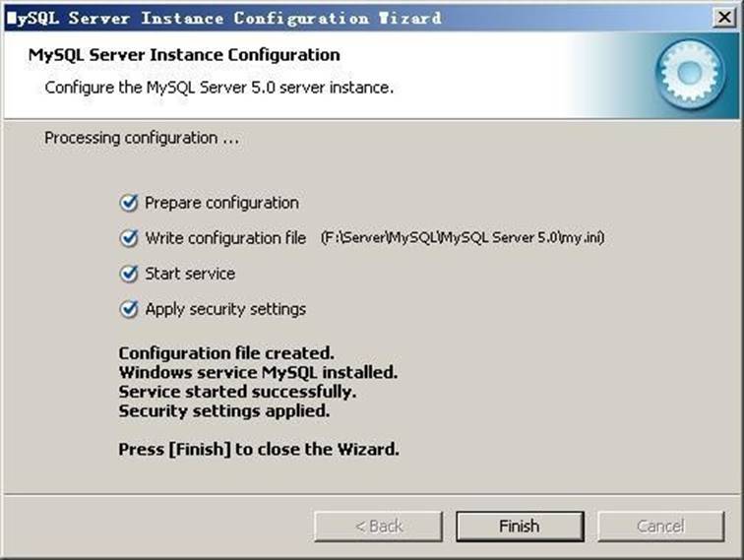
Task: Click the Press Finish to close instruction
Action: pyautogui.click(x=259, y=449)
